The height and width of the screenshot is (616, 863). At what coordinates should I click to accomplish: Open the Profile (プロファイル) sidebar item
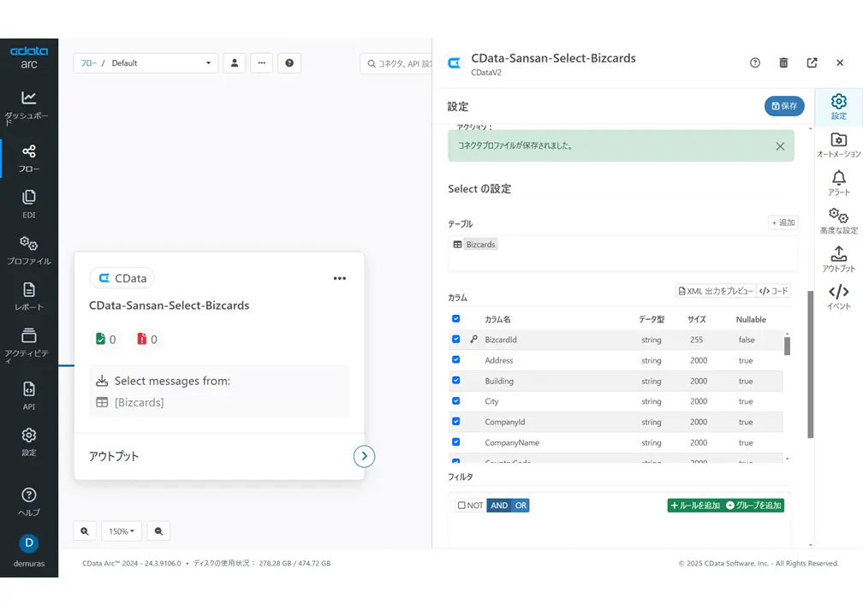(28, 250)
